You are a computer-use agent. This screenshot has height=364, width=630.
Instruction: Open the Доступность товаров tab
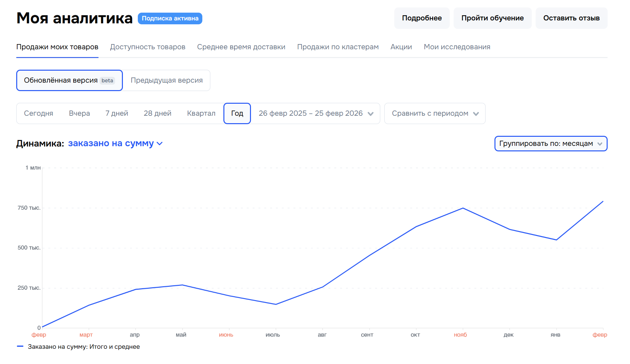pos(148,47)
